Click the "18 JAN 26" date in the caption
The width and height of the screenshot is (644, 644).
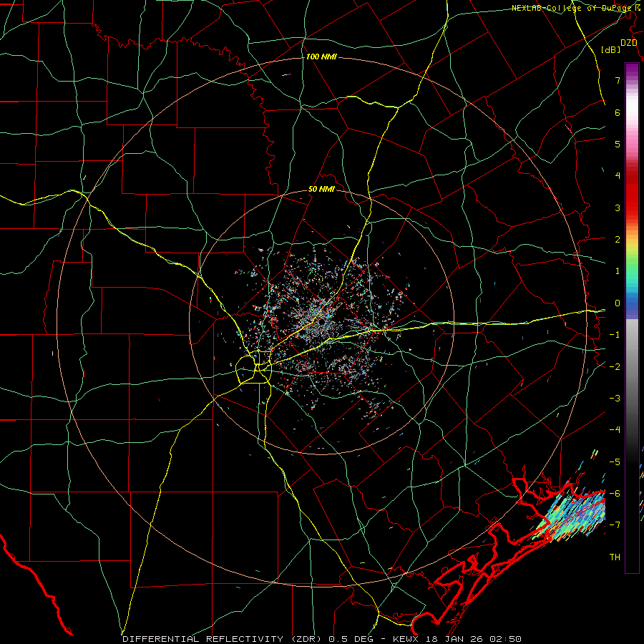click(x=454, y=639)
